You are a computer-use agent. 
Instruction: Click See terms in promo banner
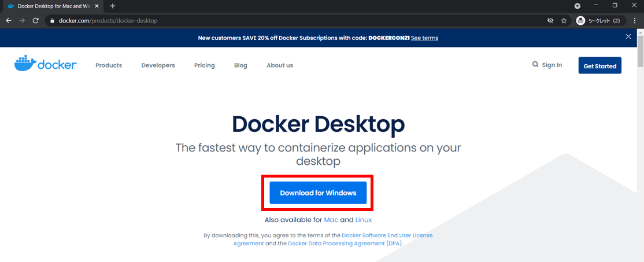[x=425, y=38]
